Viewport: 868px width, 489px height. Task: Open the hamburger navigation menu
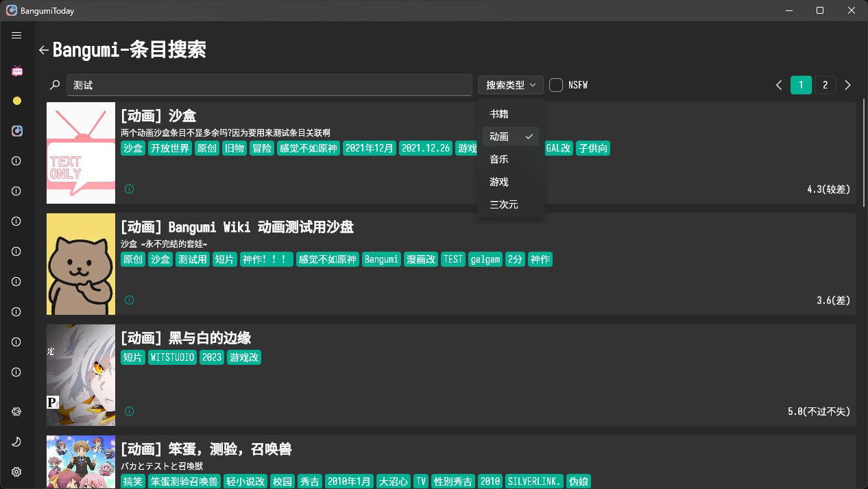point(17,35)
